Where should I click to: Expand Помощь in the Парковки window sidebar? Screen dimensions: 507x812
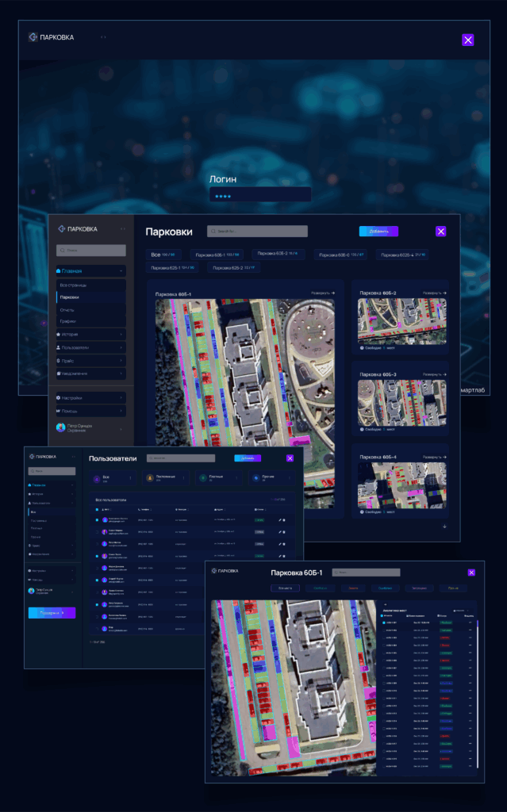[x=90, y=411]
